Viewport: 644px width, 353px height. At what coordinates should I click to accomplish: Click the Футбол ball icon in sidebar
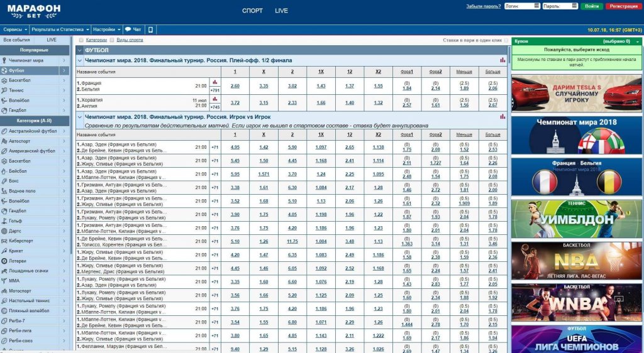(4, 70)
